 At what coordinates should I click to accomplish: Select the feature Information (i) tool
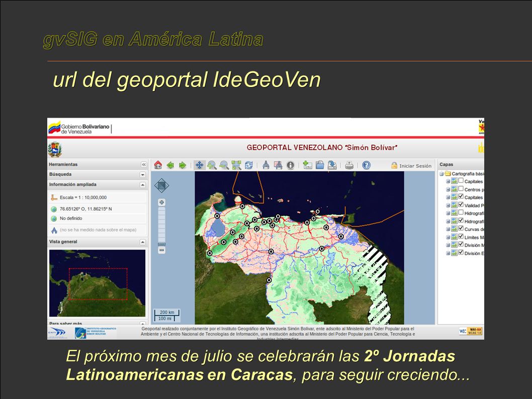[291, 166]
